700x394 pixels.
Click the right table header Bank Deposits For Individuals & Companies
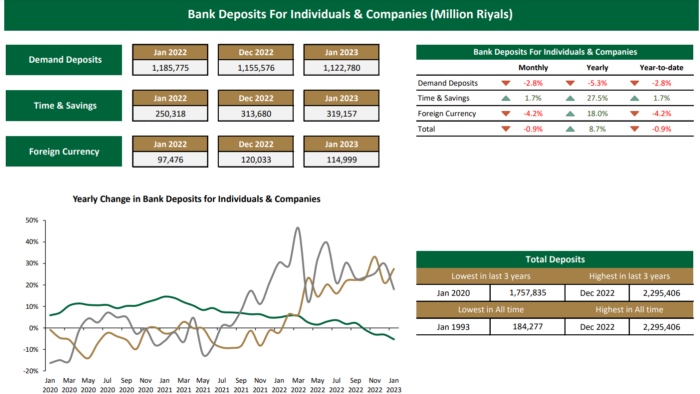coord(554,52)
